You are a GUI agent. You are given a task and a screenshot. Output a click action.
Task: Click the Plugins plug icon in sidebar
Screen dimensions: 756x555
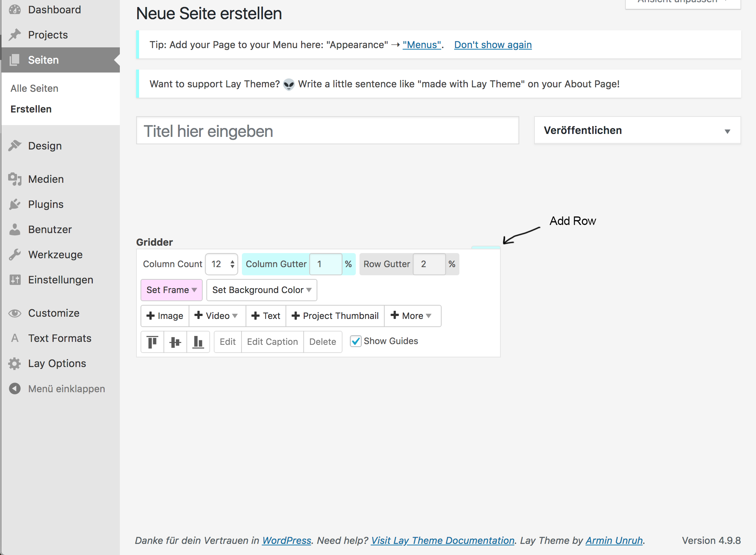click(15, 204)
